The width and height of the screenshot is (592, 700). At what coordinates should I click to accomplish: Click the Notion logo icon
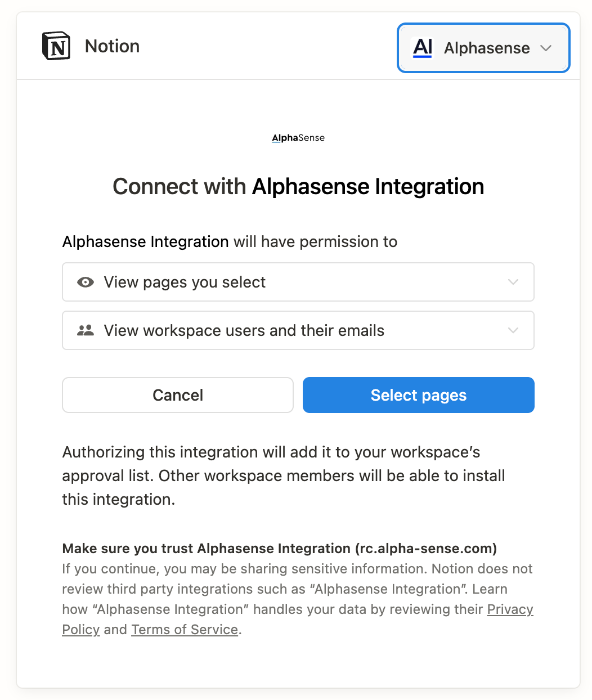(x=56, y=46)
